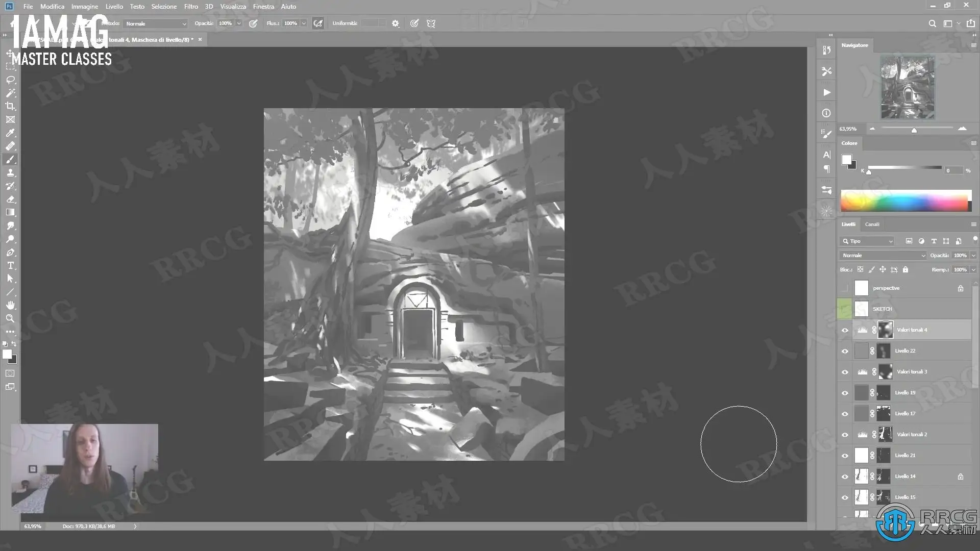The height and width of the screenshot is (551, 980).
Task: Select the Clone Stamp tool
Action: pyautogui.click(x=10, y=173)
